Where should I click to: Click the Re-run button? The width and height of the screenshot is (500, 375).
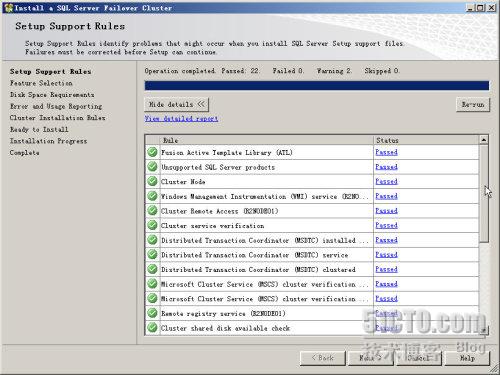473,105
